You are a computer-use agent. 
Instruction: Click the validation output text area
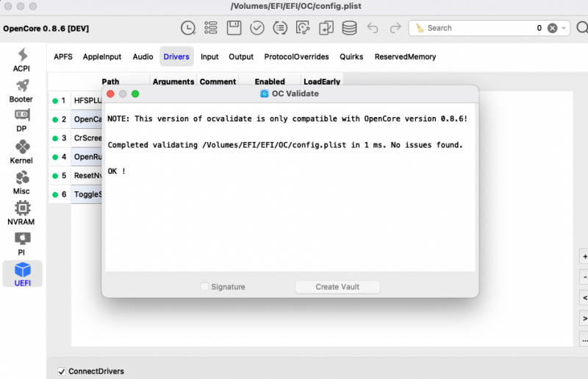click(290, 188)
